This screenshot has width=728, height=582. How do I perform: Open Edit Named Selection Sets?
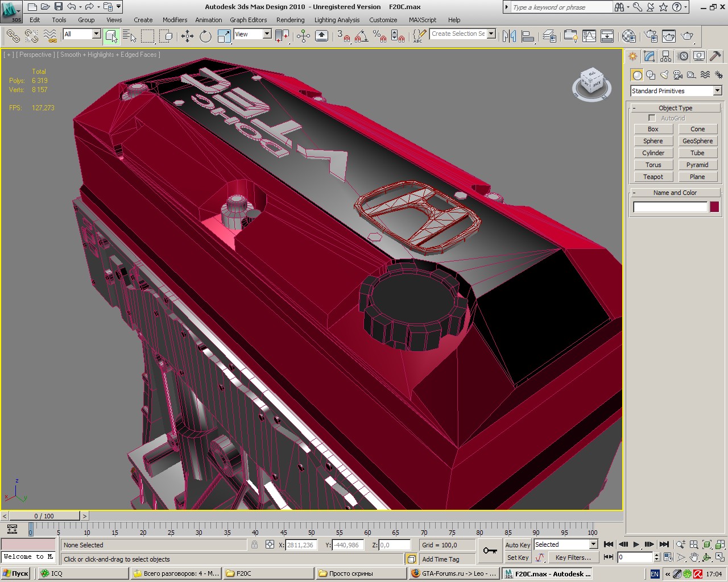pos(419,36)
